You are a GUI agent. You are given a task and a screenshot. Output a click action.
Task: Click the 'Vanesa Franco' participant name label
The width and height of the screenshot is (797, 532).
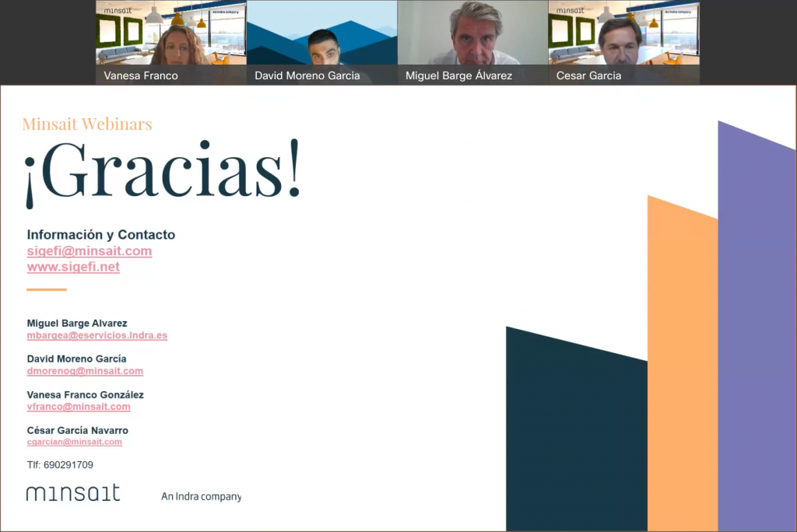(x=141, y=75)
